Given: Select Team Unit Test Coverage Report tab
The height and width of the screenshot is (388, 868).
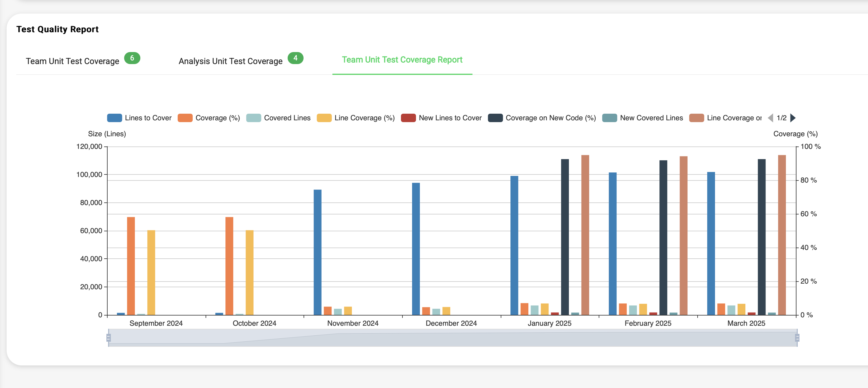Looking at the screenshot, I should coord(402,60).
